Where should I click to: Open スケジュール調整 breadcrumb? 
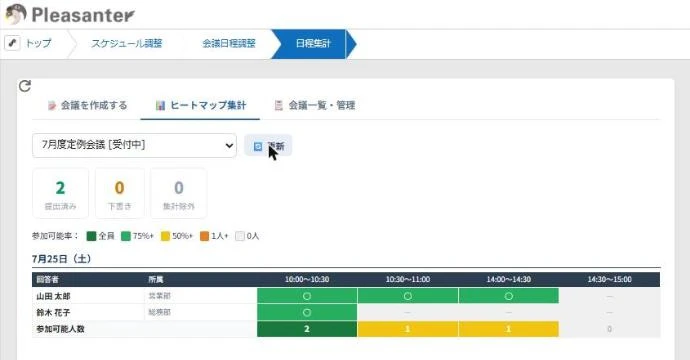tap(127, 44)
